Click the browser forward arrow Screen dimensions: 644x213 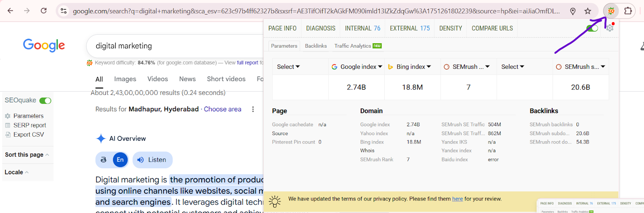tap(27, 11)
